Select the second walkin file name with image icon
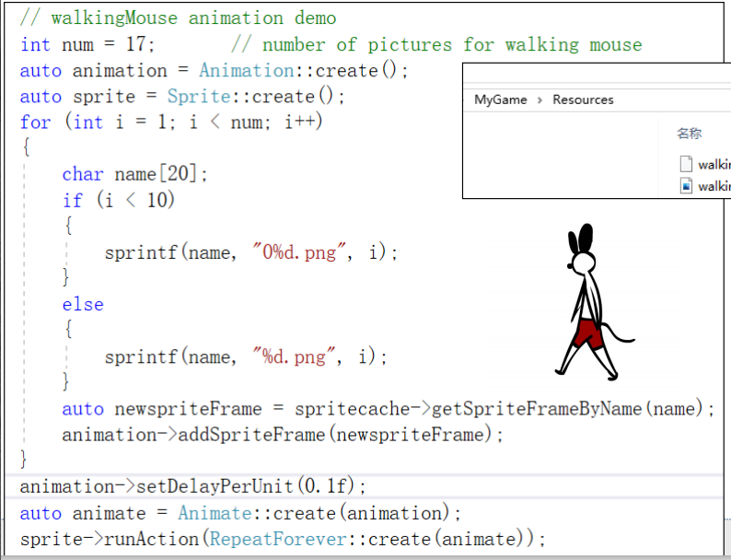The width and height of the screenshot is (731, 560). pos(714,186)
